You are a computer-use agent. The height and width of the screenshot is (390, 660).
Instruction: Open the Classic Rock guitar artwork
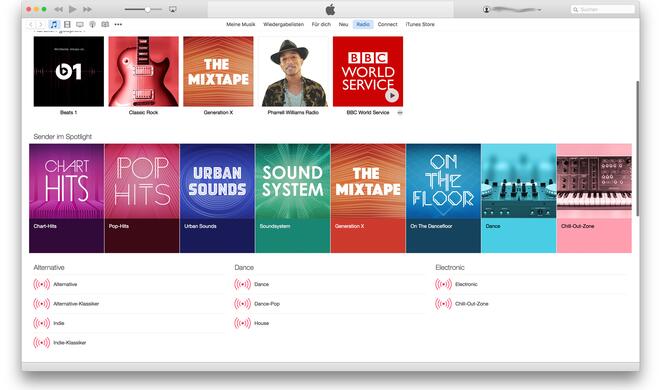click(x=144, y=72)
